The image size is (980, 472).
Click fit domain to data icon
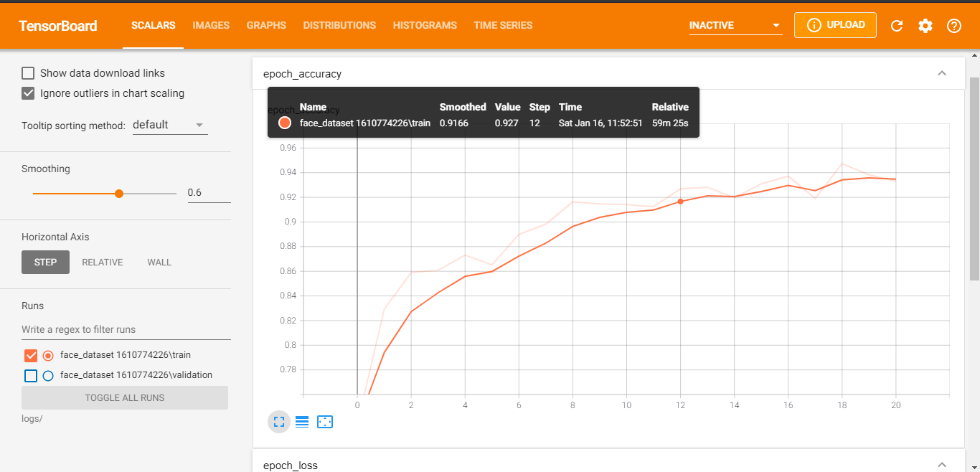coord(325,422)
